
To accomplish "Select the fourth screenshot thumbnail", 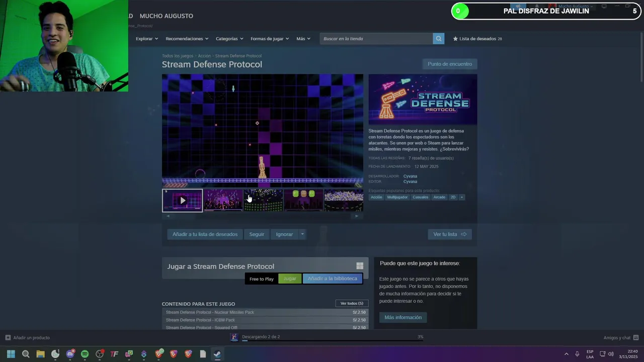I will 303,201.
